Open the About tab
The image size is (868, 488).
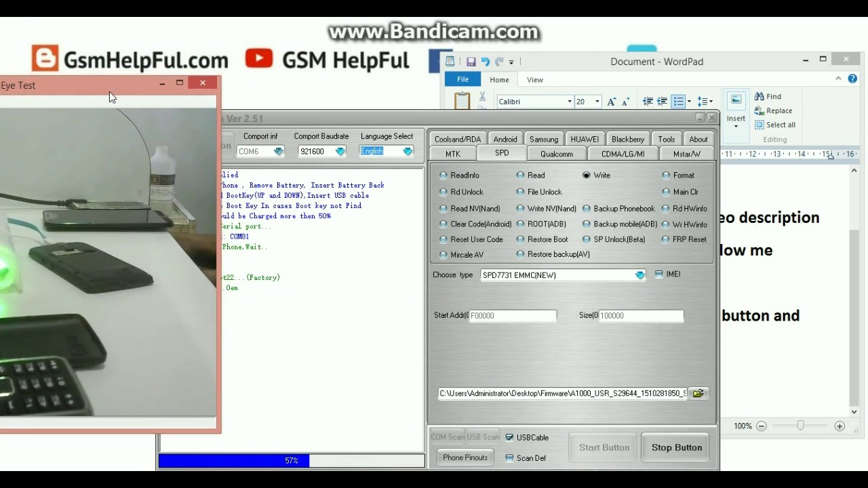(698, 140)
